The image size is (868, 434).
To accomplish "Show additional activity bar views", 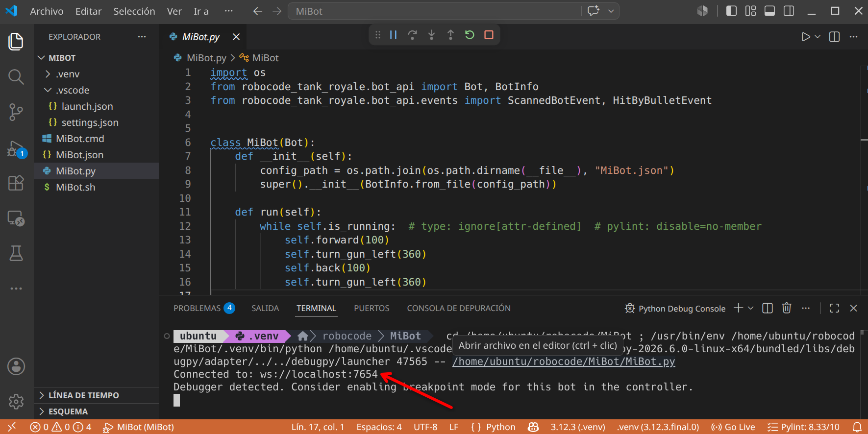I will tap(16, 289).
